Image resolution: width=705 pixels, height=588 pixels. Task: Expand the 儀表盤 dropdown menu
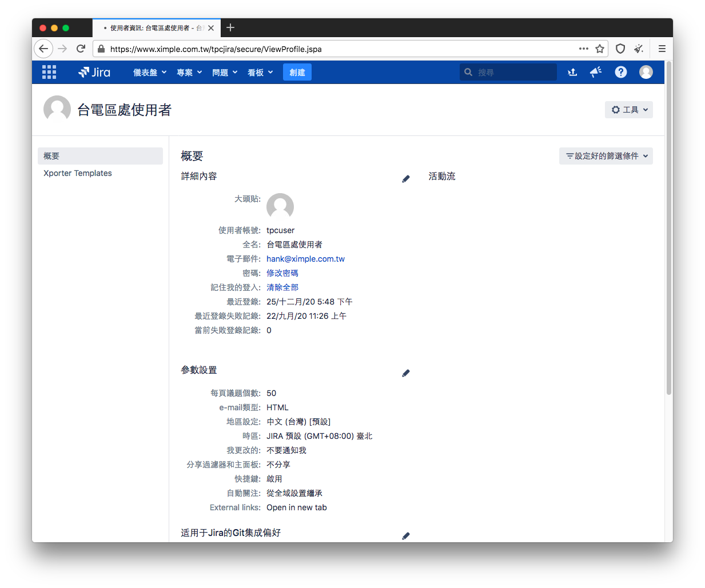coord(150,73)
